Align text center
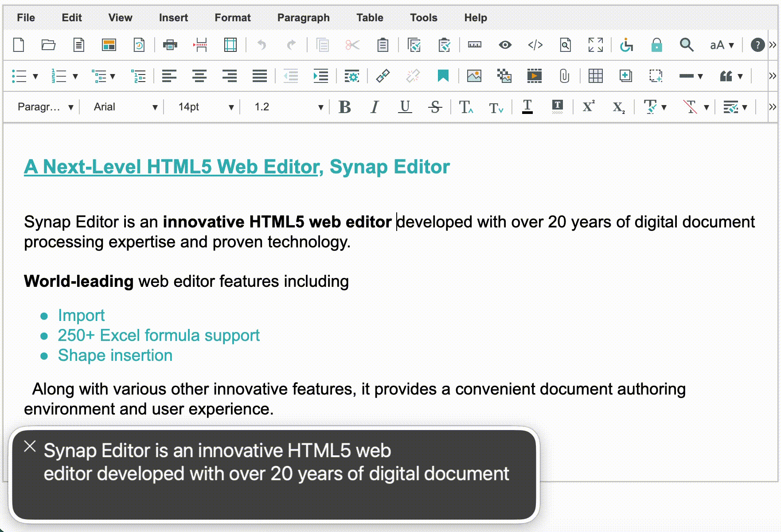Image resolution: width=781 pixels, height=532 pixels. 199,76
